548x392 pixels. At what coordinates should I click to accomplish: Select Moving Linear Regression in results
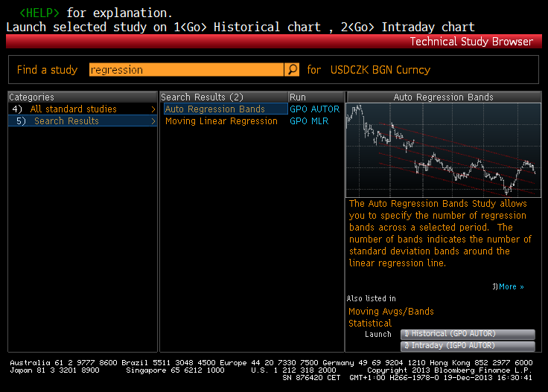point(221,121)
